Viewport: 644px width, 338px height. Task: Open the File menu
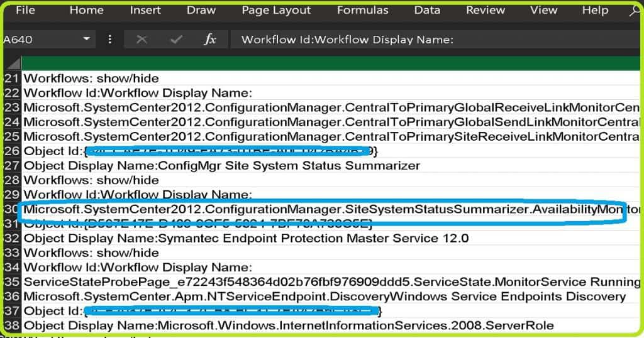pos(25,10)
